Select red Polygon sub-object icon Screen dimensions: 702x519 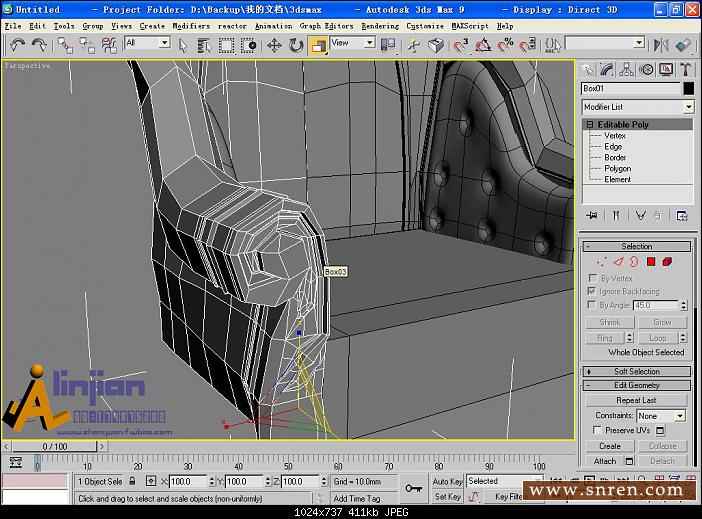[651, 262]
